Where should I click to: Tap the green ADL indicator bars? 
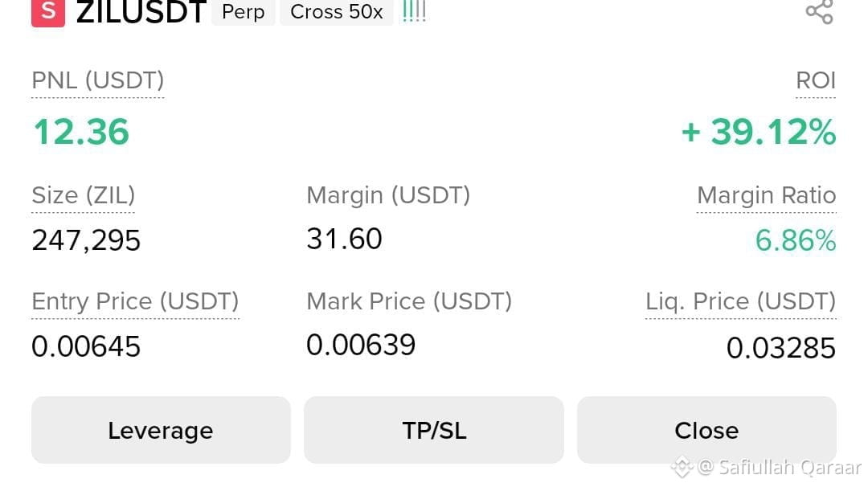pyautogui.click(x=414, y=11)
